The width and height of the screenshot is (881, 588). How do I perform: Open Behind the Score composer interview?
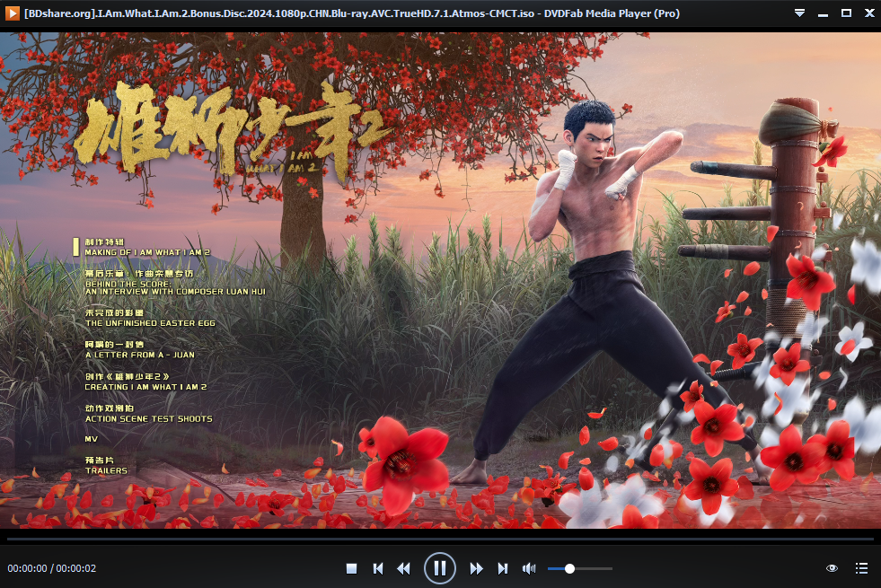tap(174, 285)
